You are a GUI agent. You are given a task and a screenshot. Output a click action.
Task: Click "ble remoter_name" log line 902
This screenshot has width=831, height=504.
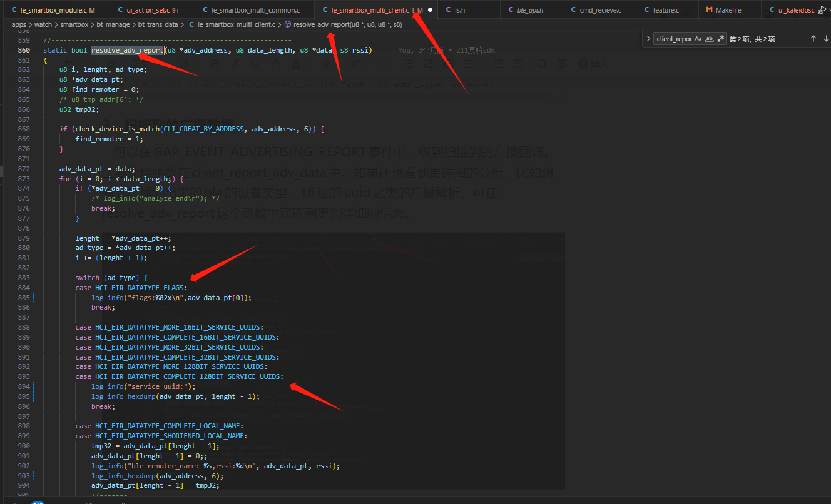pyautogui.click(x=216, y=466)
